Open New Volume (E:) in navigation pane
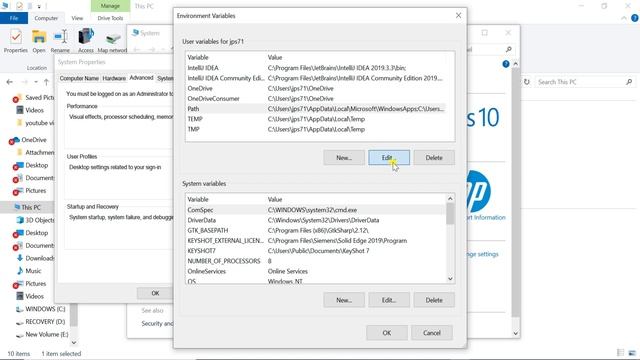The width and height of the screenshot is (640, 360). (x=42, y=334)
